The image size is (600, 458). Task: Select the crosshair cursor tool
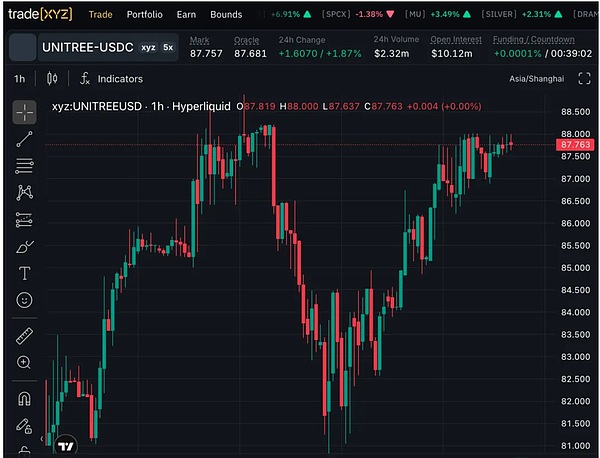[x=24, y=112]
